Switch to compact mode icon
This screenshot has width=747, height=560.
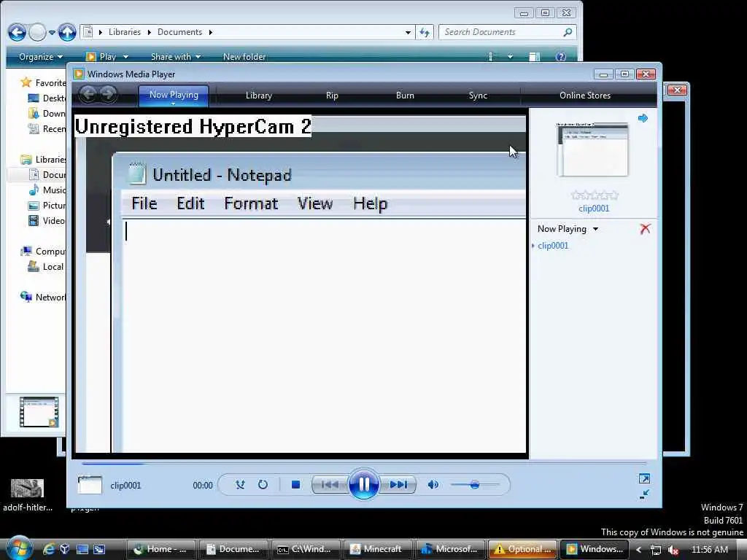tap(644, 494)
